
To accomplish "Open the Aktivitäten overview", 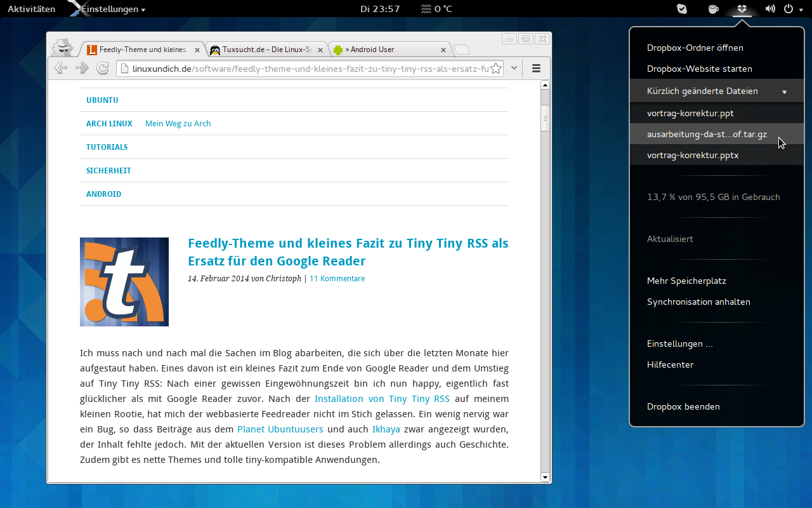I will pos(31,9).
